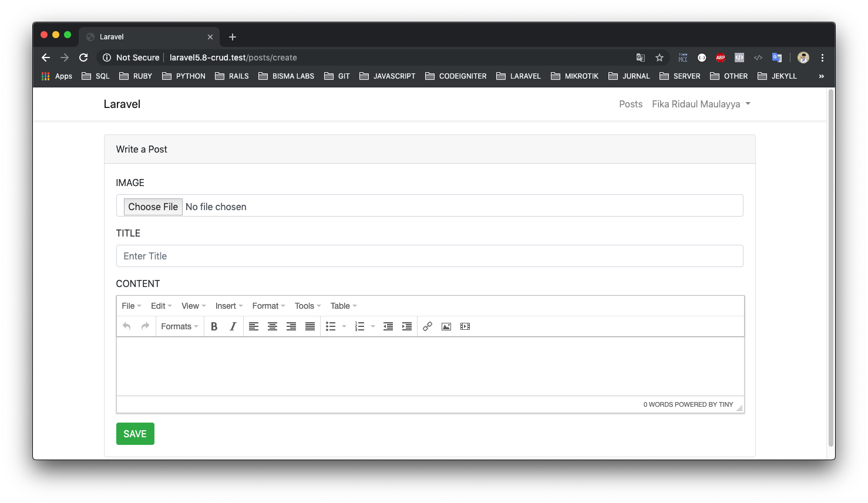
Task: Open the Formats dropdown
Action: (180, 326)
